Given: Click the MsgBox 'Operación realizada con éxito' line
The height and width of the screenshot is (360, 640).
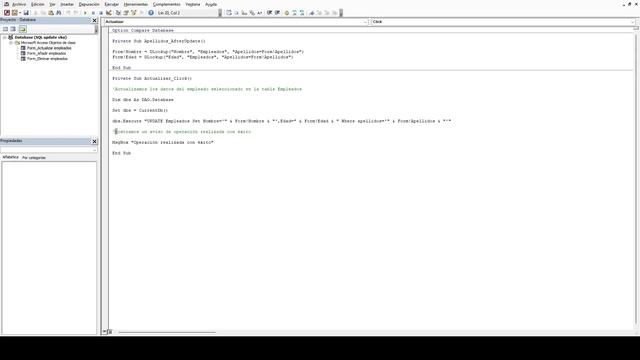Looking at the screenshot, I should tap(163, 142).
